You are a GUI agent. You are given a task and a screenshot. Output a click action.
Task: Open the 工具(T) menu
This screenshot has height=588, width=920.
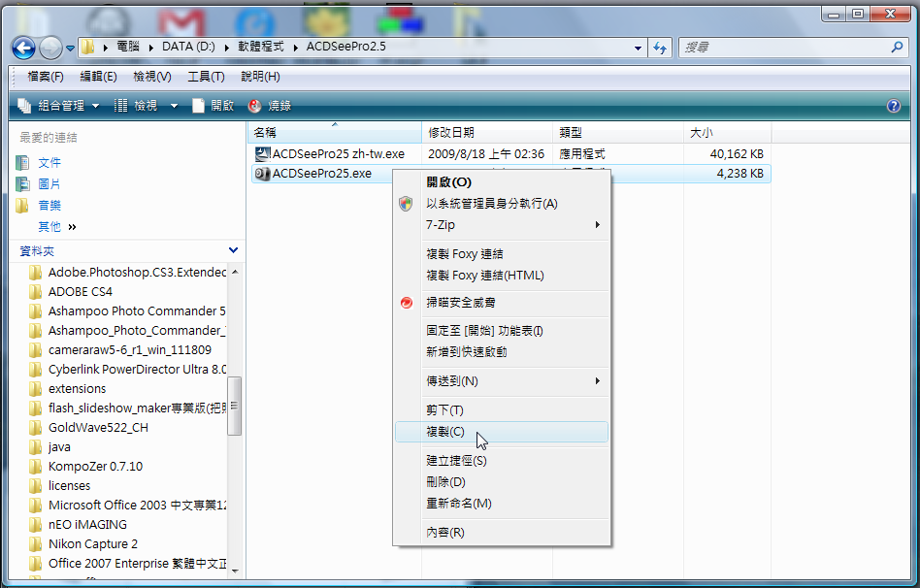[206, 77]
